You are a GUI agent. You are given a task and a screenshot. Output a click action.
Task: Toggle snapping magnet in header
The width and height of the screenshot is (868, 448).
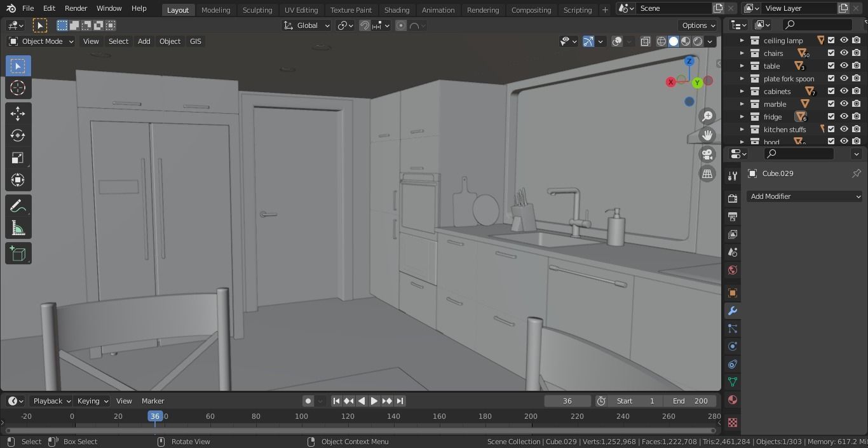click(365, 25)
